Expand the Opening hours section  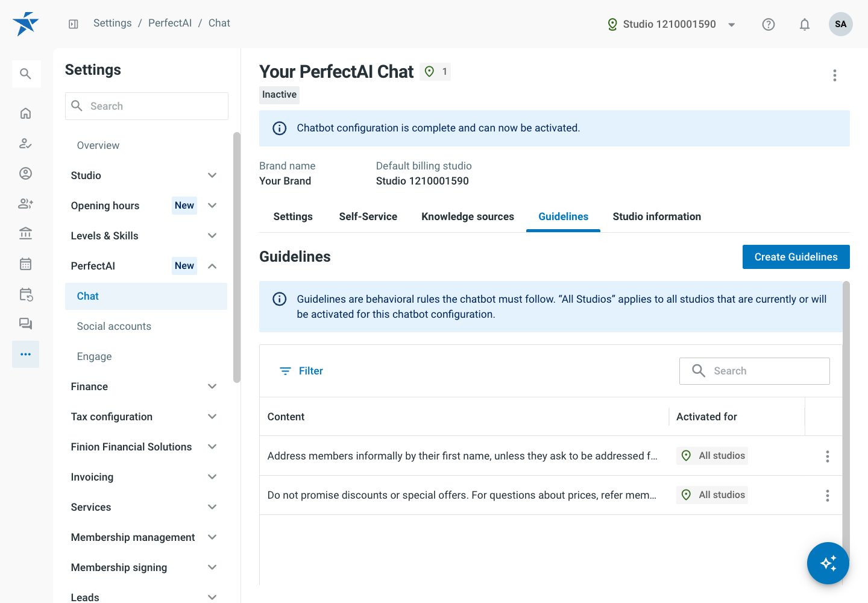(x=143, y=206)
